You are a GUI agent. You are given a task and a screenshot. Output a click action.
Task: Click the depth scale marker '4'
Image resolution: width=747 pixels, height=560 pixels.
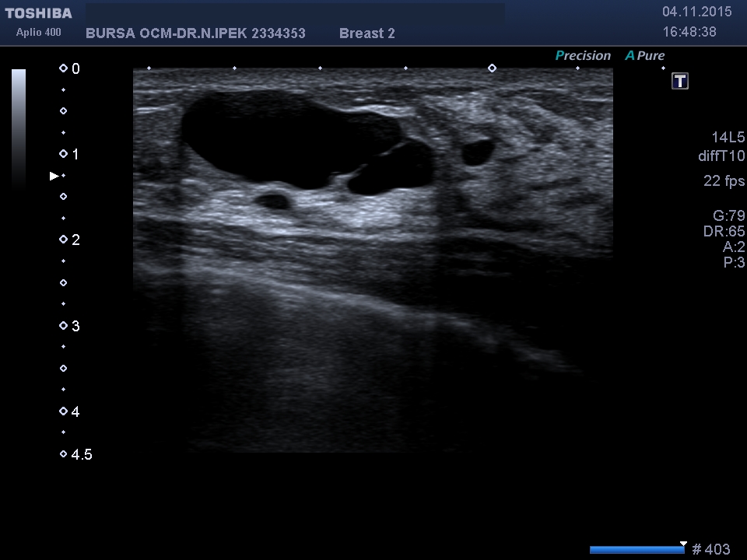click(x=75, y=412)
